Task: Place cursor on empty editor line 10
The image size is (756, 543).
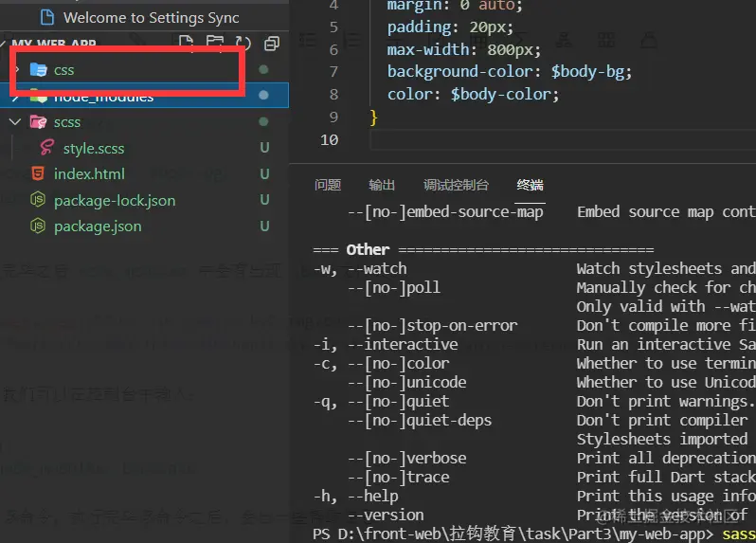Action: pos(563,140)
